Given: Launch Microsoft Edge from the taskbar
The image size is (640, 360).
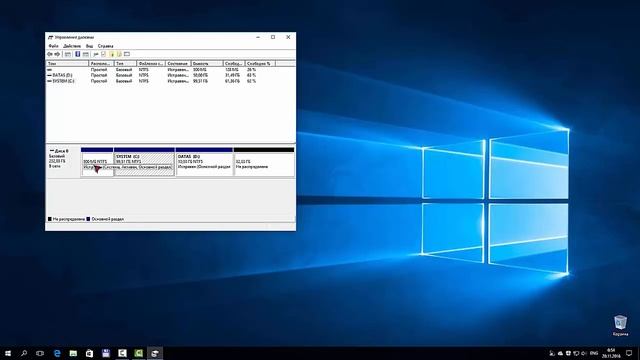Looking at the screenshot, I should 57,353.
